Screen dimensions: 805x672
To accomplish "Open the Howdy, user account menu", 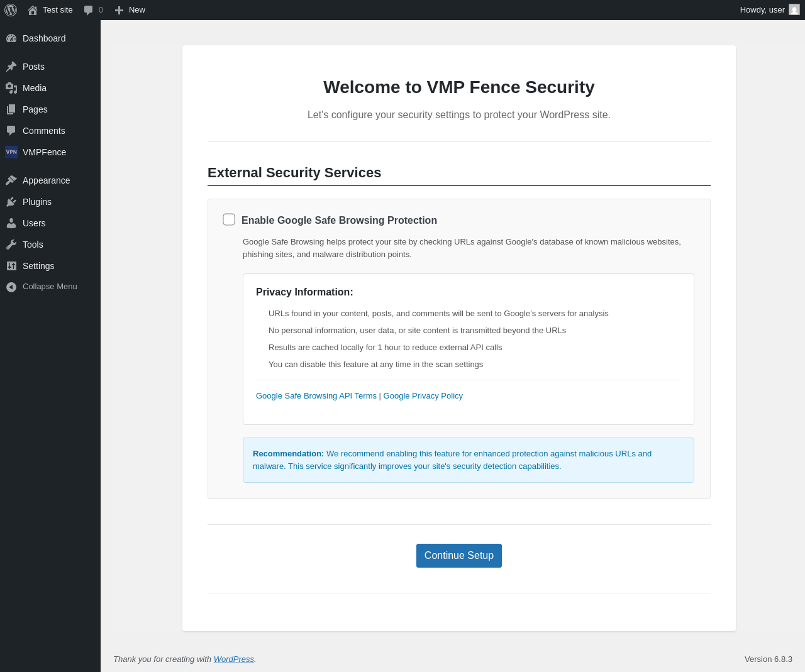I will click(770, 10).
